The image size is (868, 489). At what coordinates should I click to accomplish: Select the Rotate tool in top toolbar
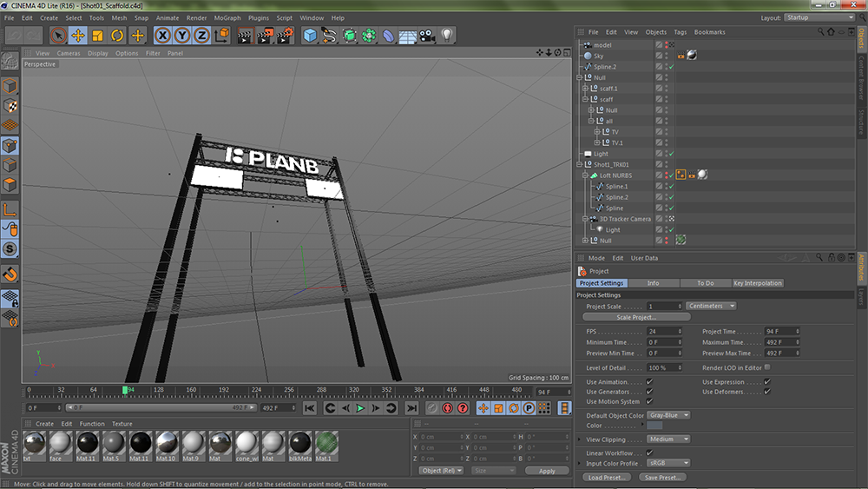(117, 36)
